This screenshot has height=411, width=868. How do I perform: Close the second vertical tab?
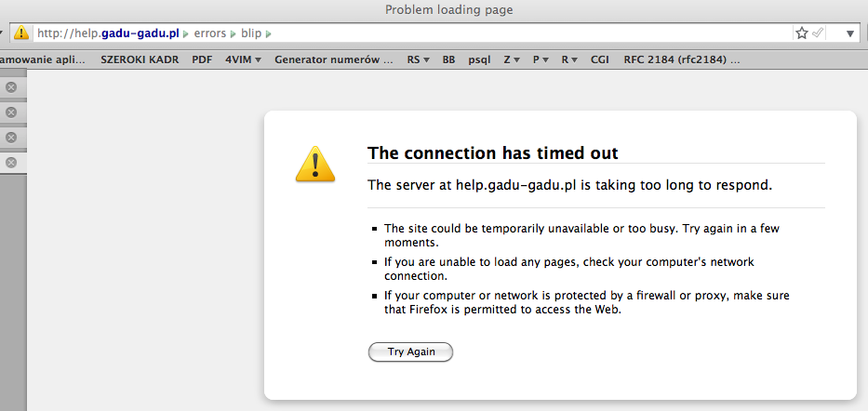click(x=11, y=113)
